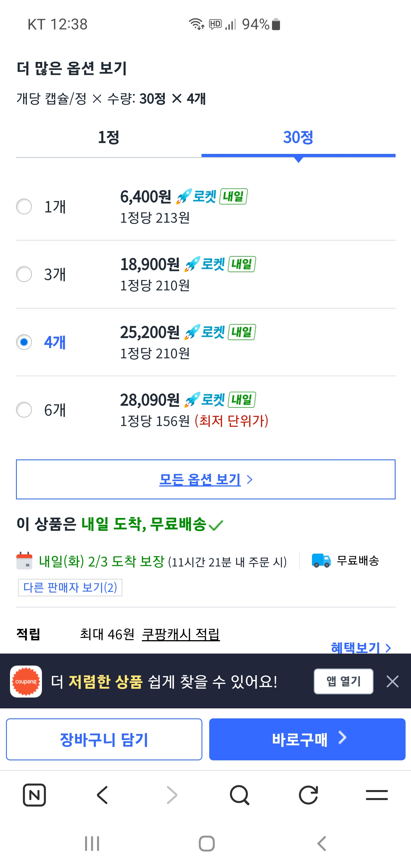This screenshot has height=868, width=411.
Task: Open Android recent apps button
Action: point(92,843)
